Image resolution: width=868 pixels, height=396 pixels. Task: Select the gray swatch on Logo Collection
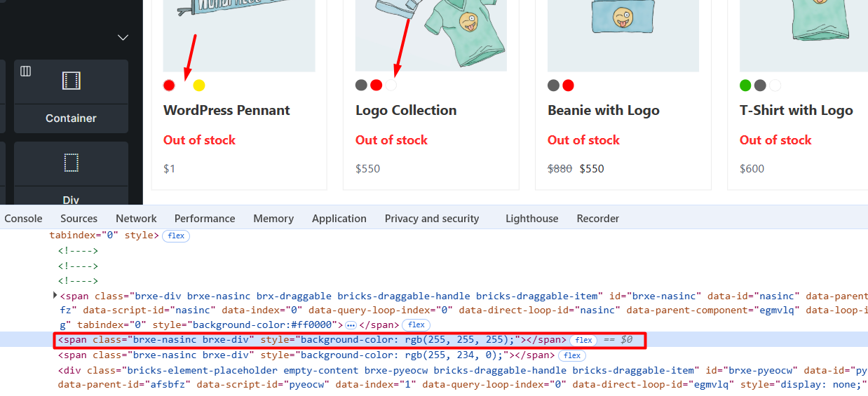point(361,86)
